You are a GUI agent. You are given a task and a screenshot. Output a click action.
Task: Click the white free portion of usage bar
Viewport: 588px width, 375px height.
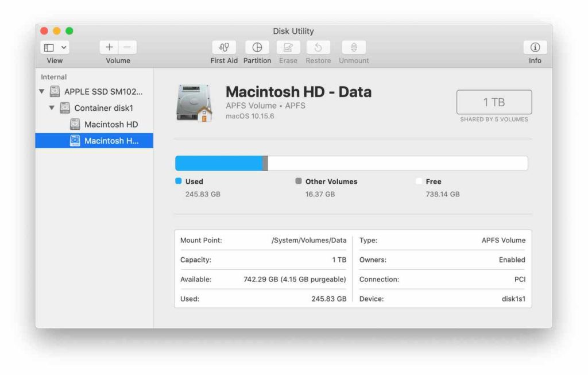click(x=397, y=164)
